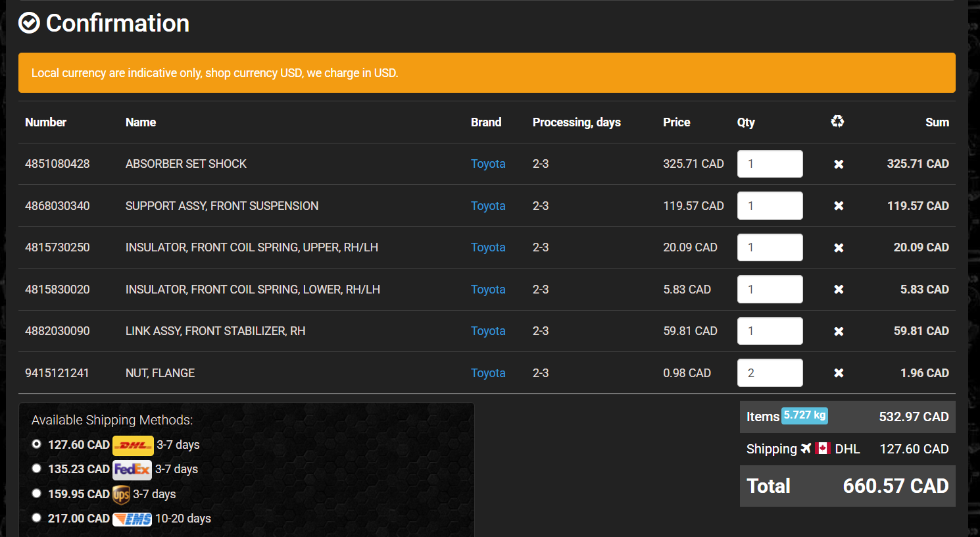Image resolution: width=980 pixels, height=537 pixels.
Task: Open Toyota link for part 4815730250
Action: tap(488, 247)
